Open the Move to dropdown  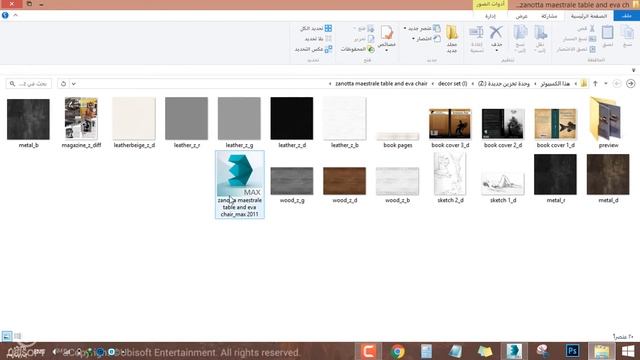[540, 39]
